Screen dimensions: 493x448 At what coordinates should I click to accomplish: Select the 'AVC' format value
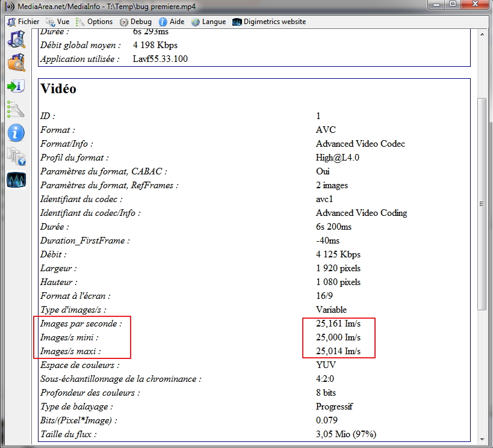tap(326, 130)
